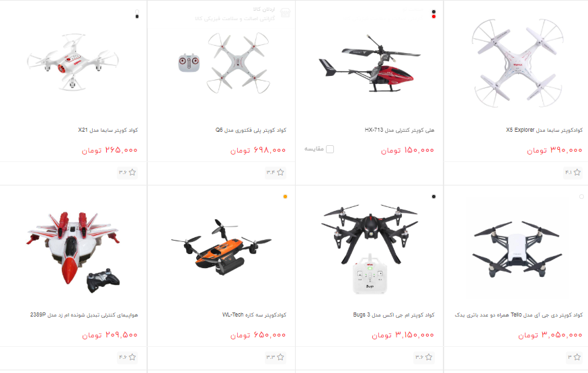The width and height of the screenshot is (588, 373).
Task: Click star rating icon under X21 quadcopter
Action: [132, 173]
